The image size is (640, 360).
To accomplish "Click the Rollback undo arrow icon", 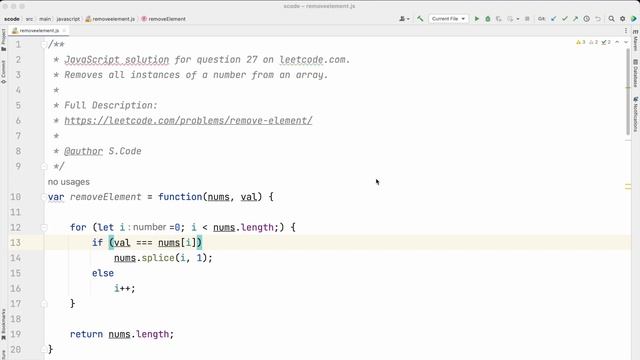I will tap(598, 19).
